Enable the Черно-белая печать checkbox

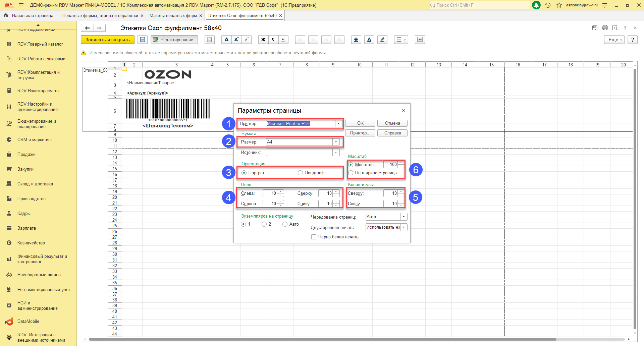click(x=314, y=237)
